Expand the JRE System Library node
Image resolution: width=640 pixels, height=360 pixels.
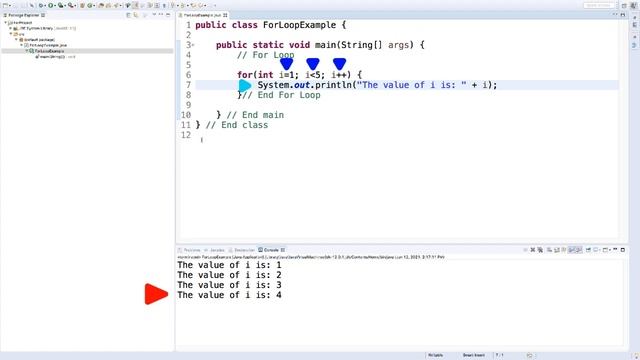(x=11, y=29)
